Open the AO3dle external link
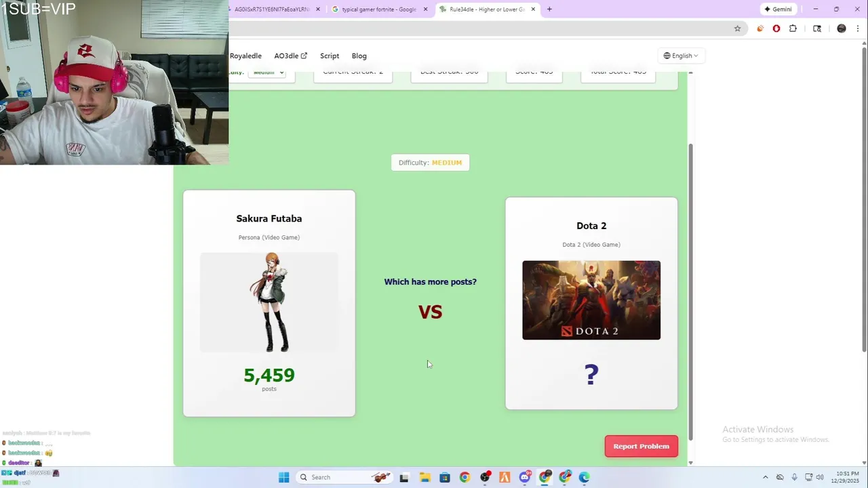Image resolution: width=868 pixels, height=488 pixels. point(290,56)
